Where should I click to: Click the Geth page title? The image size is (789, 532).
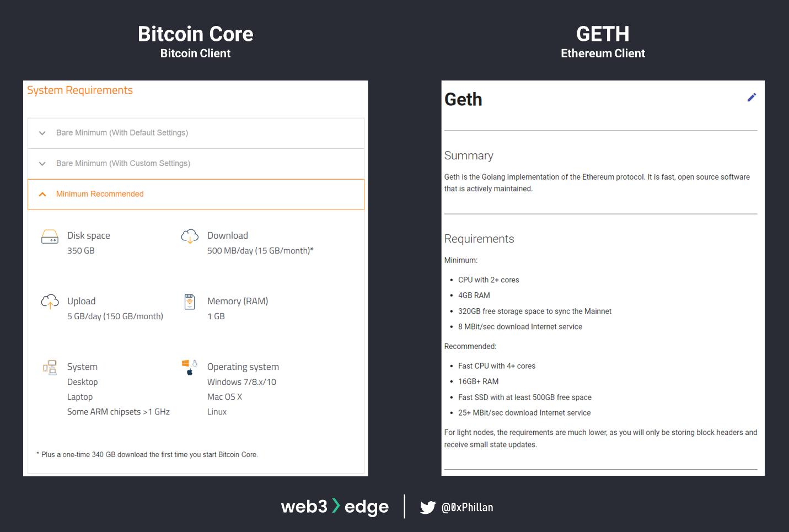pos(463,99)
